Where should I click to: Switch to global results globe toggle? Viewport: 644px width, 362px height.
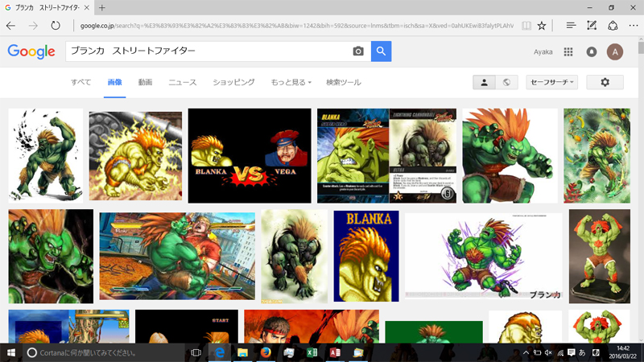506,82
